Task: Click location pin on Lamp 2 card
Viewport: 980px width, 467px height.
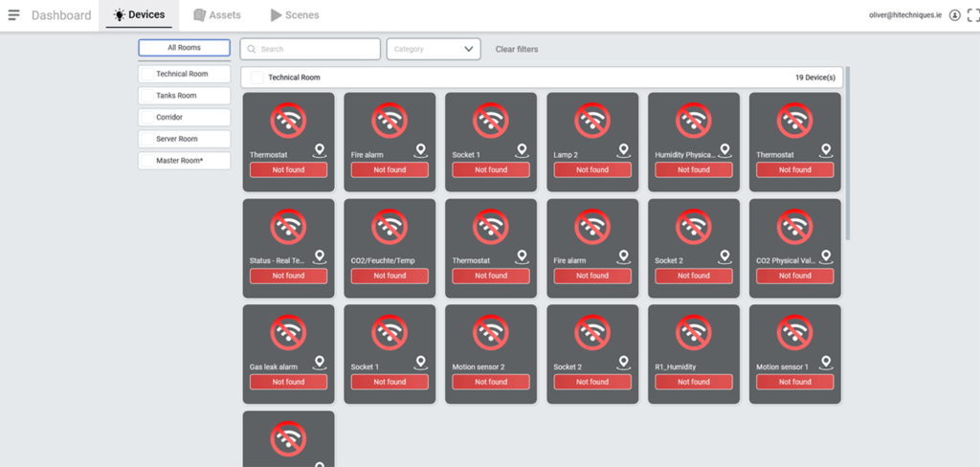Action: (623, 150)
